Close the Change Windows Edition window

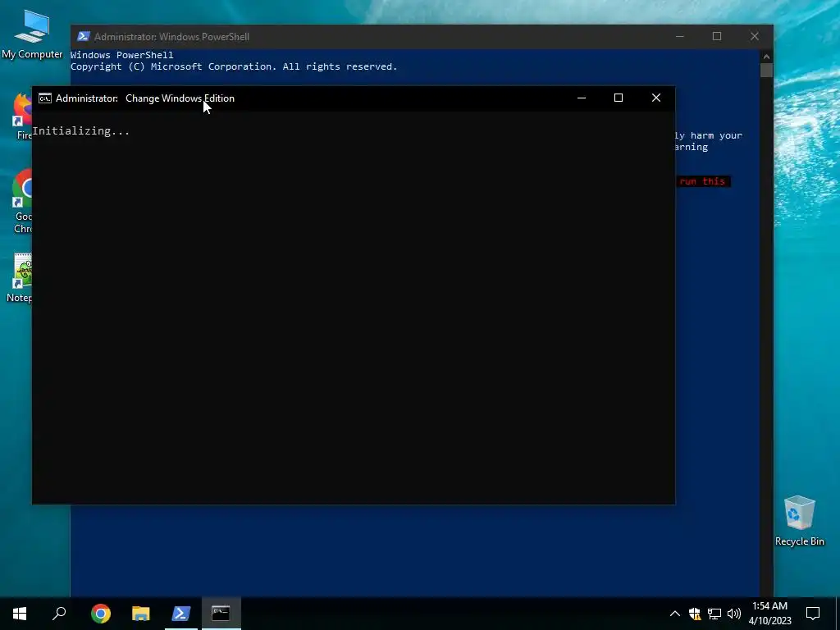tap(656, 98)
